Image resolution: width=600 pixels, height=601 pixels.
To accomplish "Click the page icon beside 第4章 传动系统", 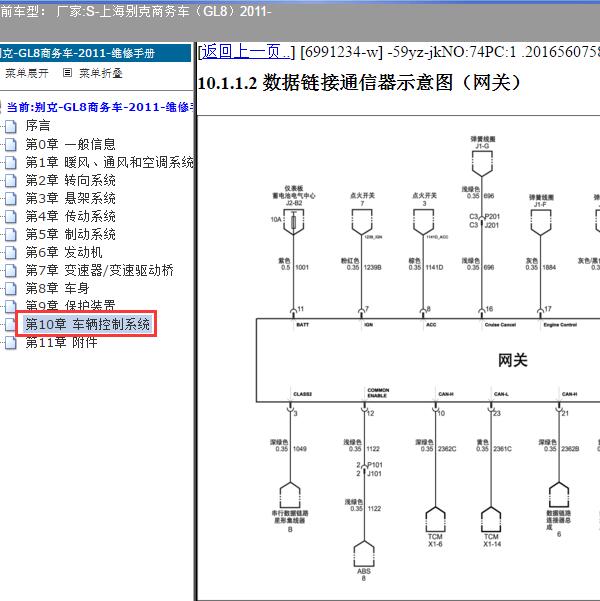I will tap(11, 217).
